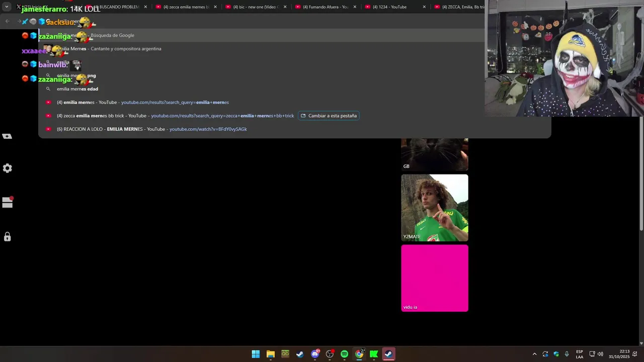Open the GB shortcut thumbnail
This screenshot has height=362, width=644.
pos(435,154)
